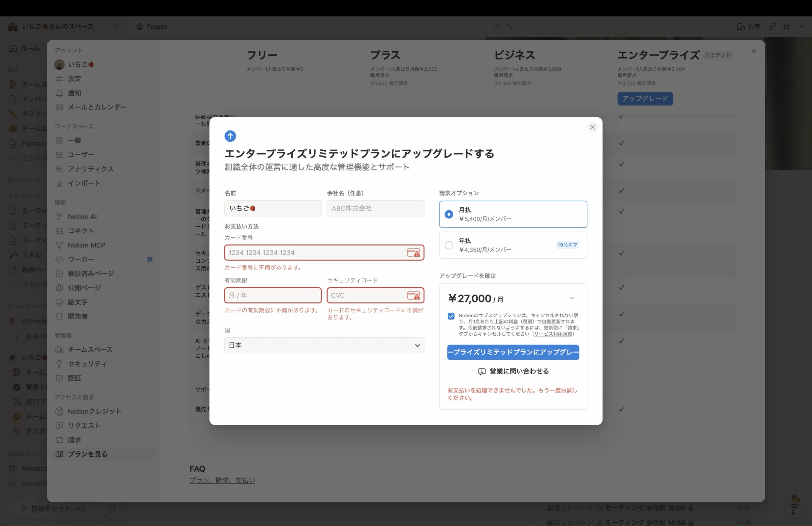
Task: Click the 名前 name field containing いちご
Action: click(x=273, y=208)
